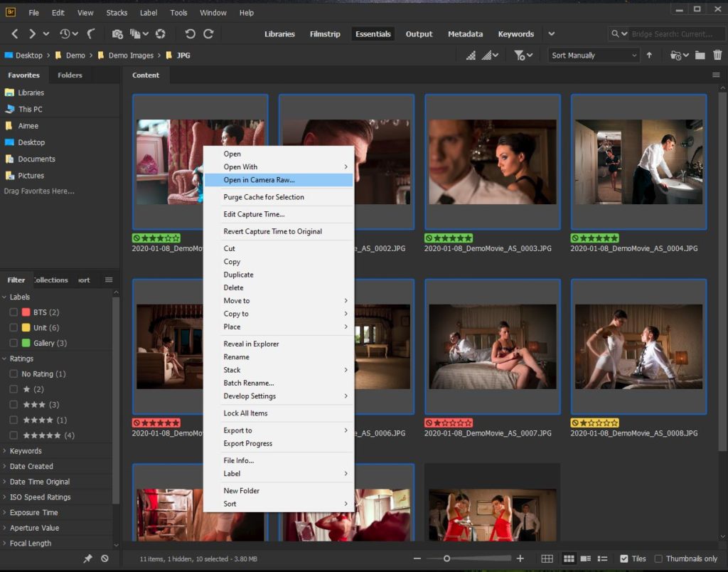This screenshot has width=728, height=572.
Task: Rotate selection 90° counterclockwise
Action: [x=190, y=34]
